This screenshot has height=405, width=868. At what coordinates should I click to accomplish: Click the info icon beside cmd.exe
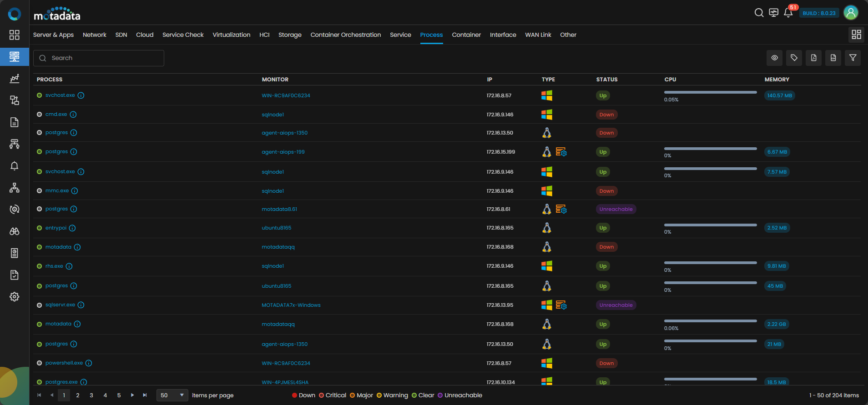tap(73, 115)
